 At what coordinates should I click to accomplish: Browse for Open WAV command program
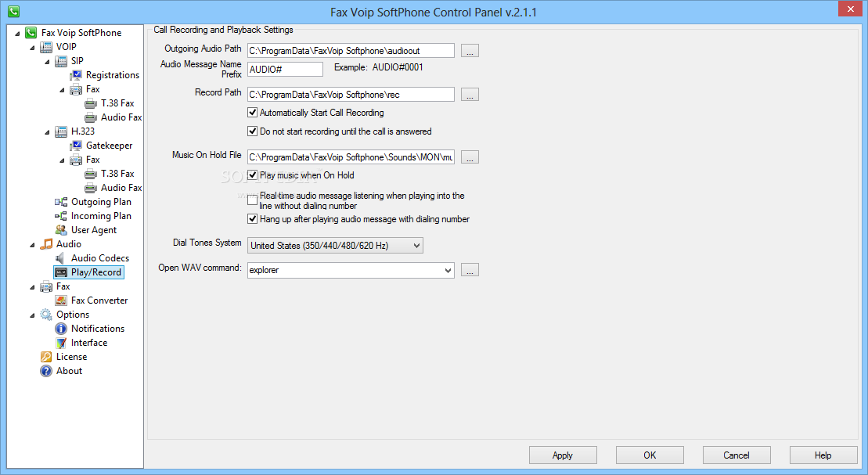[470, 270]
